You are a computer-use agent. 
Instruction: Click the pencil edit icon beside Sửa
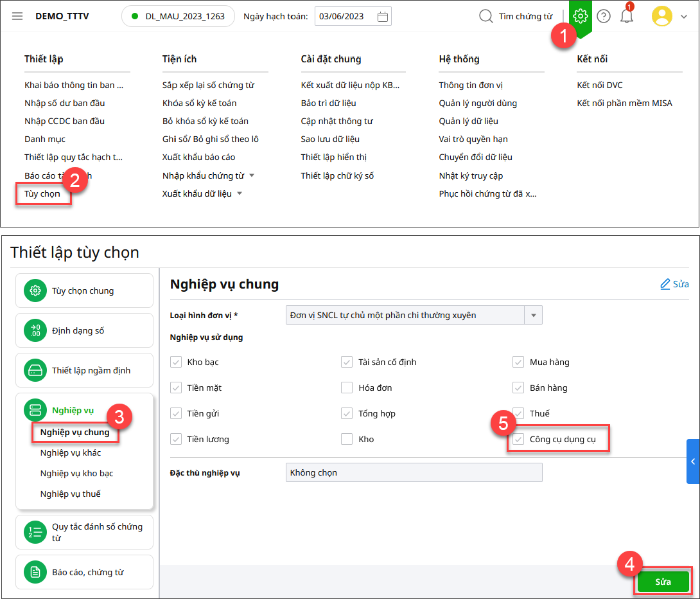pyautogui.click(x=665, y=284)
